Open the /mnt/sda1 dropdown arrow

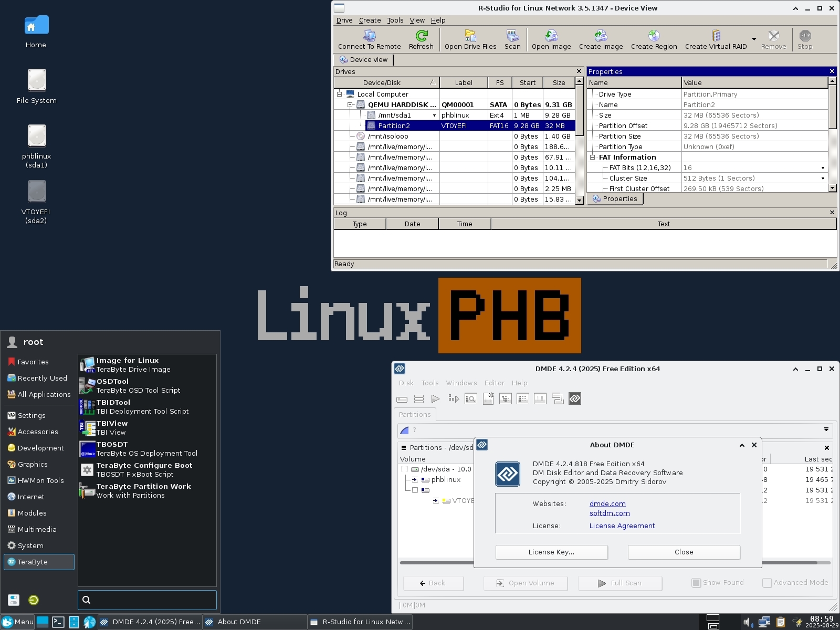434,115
